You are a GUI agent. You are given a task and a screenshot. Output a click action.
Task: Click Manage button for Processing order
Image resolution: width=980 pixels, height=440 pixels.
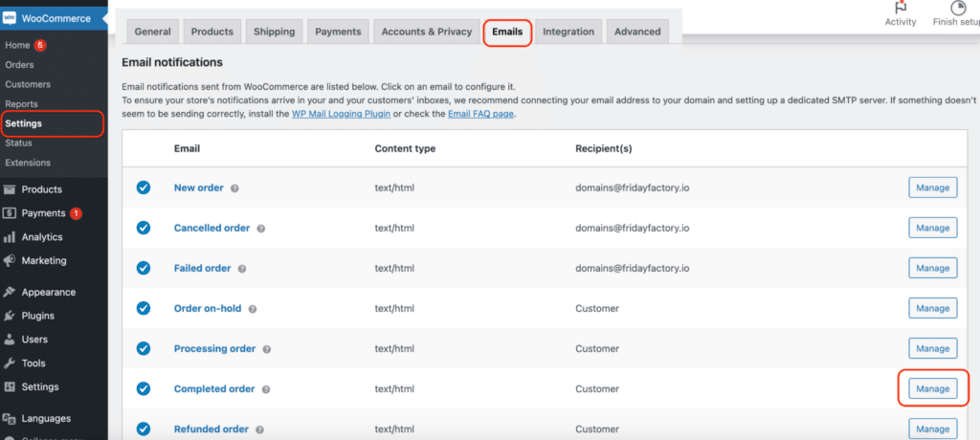pos(932,349)
